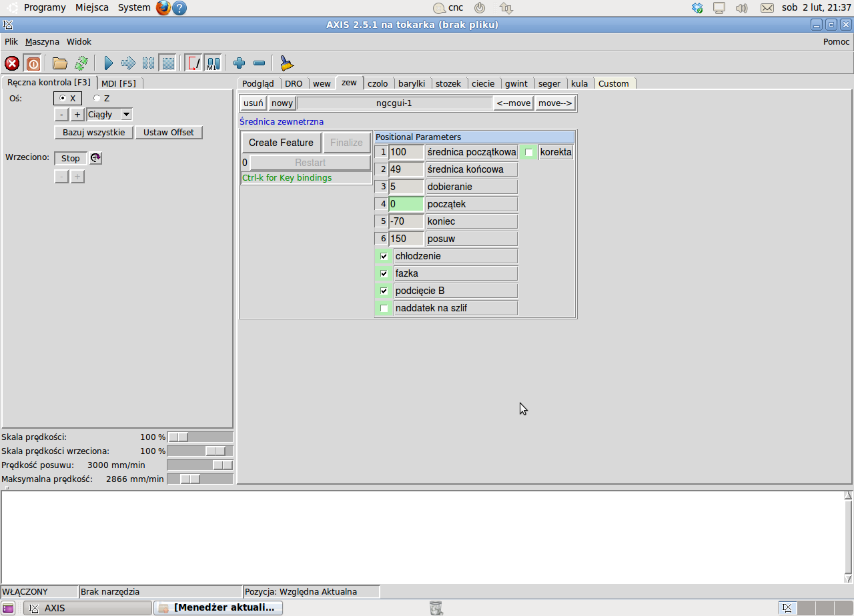This screenshot has width=854, height=616.
Task: Click the koniec value field
Action: tap(406, 221)
